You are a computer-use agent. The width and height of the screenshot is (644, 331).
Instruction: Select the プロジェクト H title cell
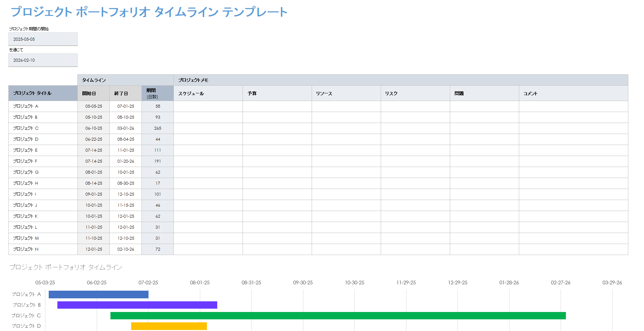43,183
